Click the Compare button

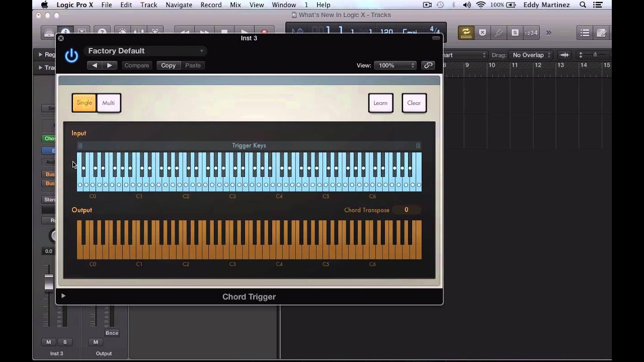tap(137, 65)
